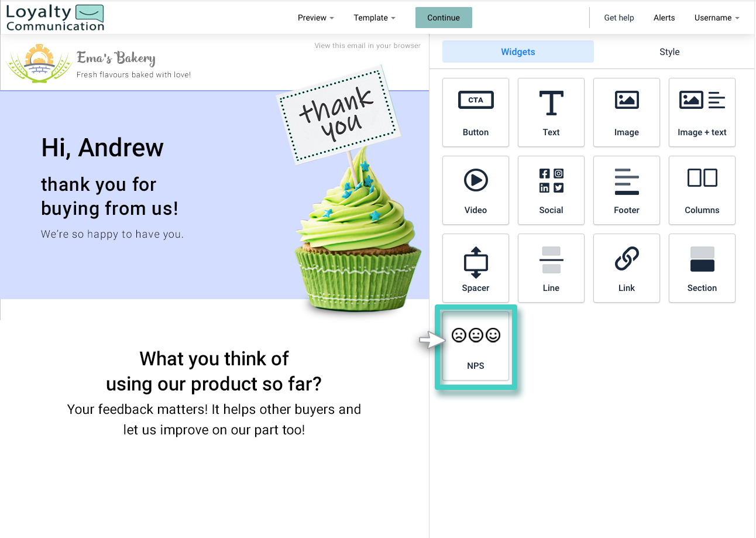Click the Continue button

click(443, 18)
